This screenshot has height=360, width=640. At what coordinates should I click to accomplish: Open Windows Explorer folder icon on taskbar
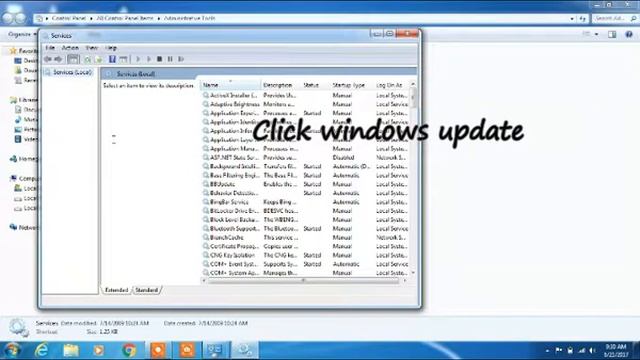point(71,350)
